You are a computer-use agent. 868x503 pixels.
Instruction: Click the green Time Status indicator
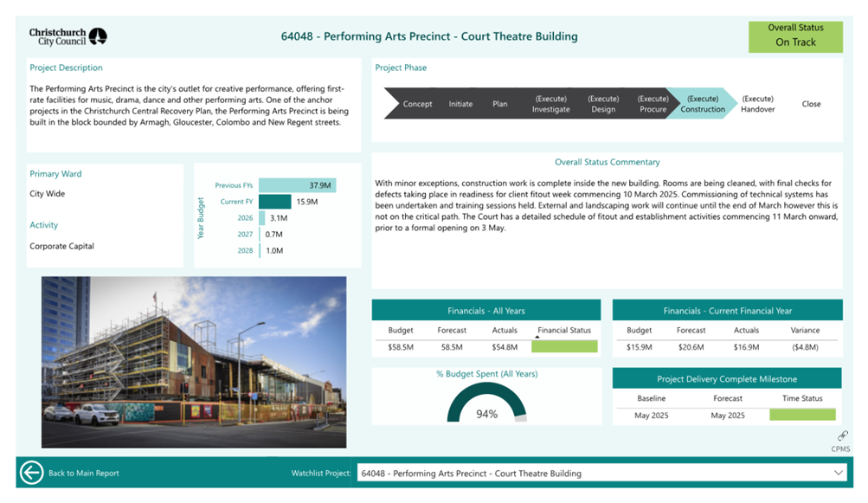pyautogui.click(x=802, y=416)
